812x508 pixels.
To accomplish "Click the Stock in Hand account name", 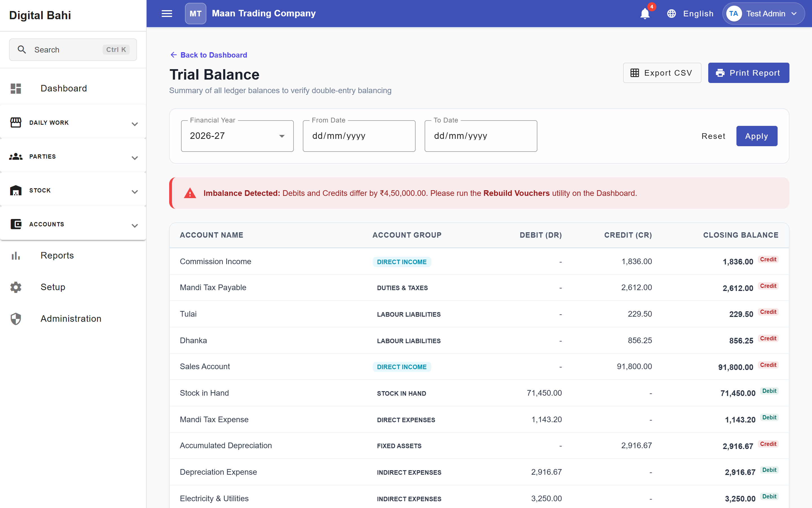I will pyautogui.click(x=204, y=393).
